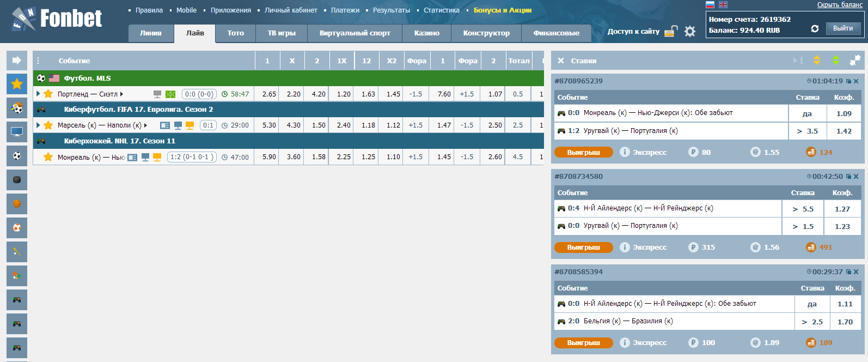Open the event table column options dots
The width and height of the screenshot is (868, 362).
(38, 61)
